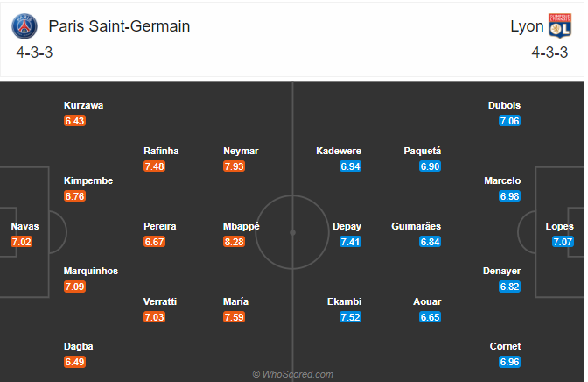
Task: Open the Lyon team name link
Action: pyautogui.click(x=527, y=26)
